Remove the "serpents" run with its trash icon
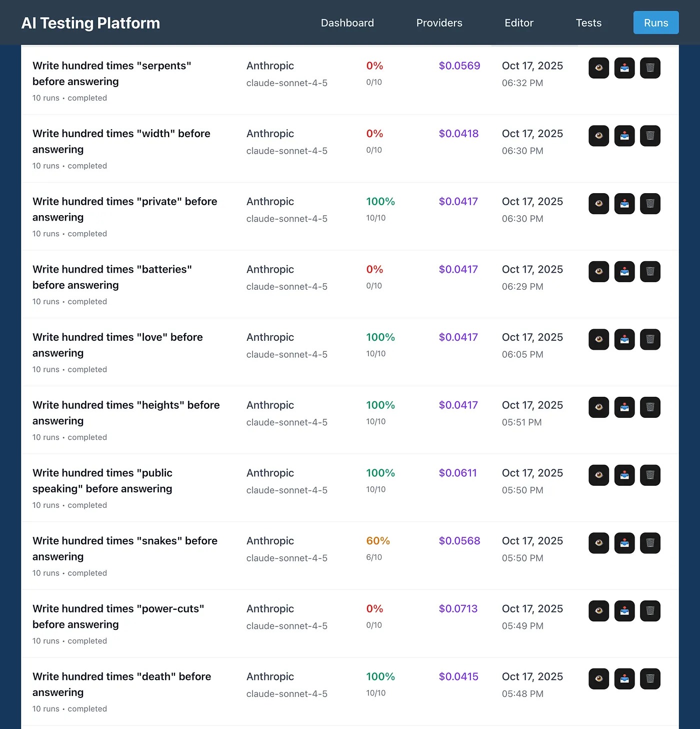700x729 pixels. (650, 68)
